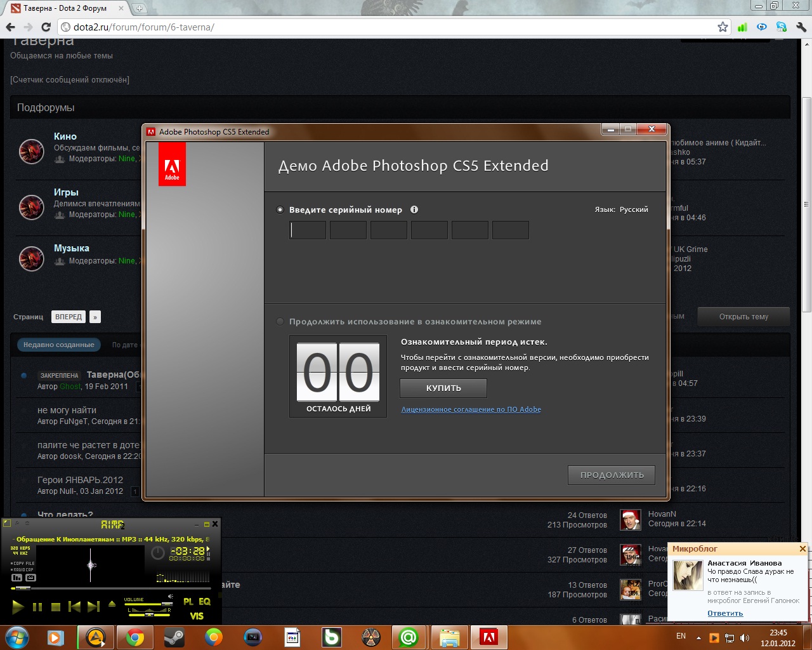812x650 pixels.
Task: Select the 'Недавно созданные' forum tab
Action: [58, 345]
